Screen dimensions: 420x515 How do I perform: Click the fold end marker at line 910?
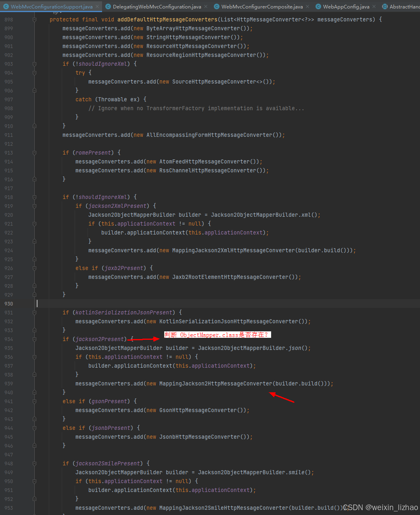point(34,126)
